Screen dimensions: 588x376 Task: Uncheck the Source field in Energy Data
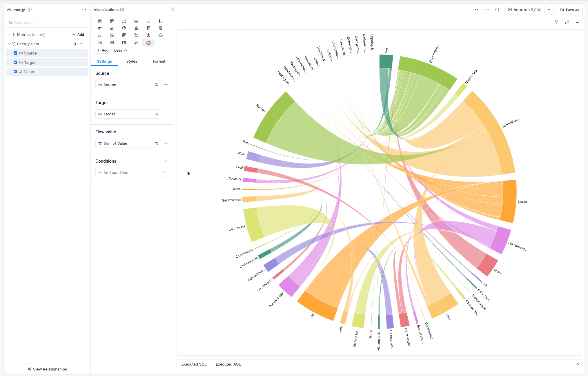[15, 53]
